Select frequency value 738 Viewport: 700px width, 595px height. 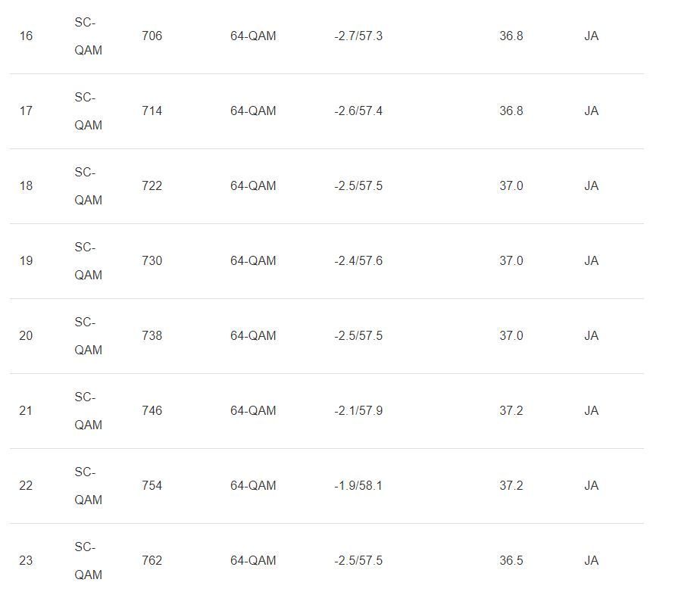[x=152, y=335]
